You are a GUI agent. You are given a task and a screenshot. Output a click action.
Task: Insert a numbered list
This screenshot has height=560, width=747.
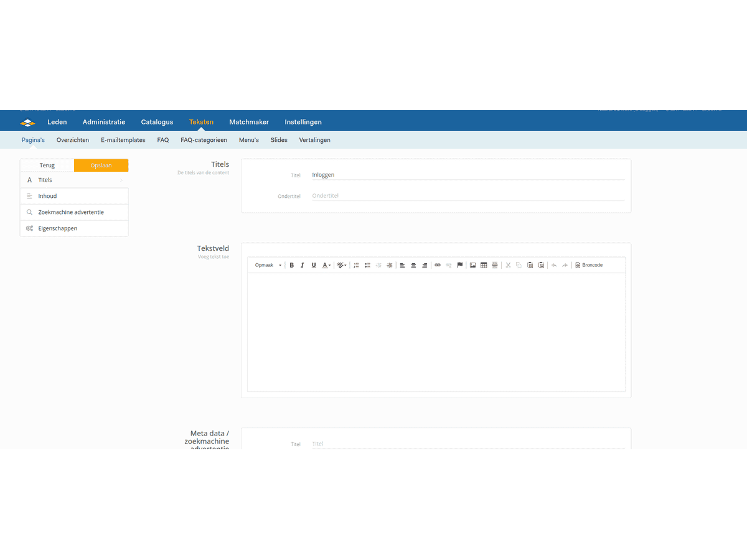[x=356, y=265]
